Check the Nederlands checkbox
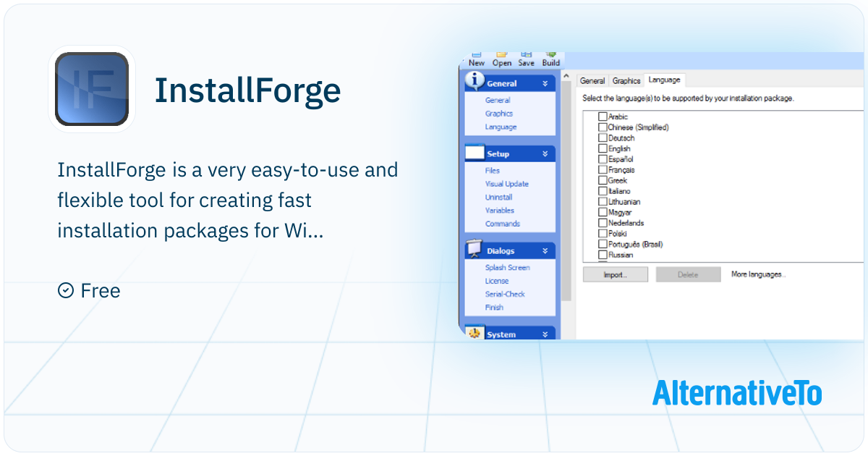 603,223
